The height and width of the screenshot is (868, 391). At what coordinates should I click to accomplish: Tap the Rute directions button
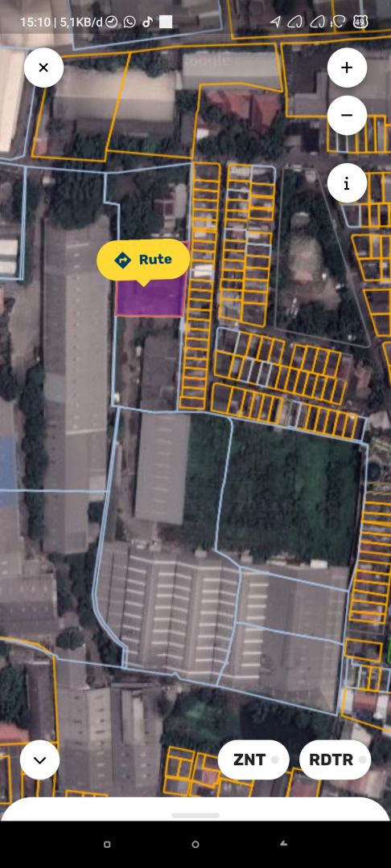[143, 260]
